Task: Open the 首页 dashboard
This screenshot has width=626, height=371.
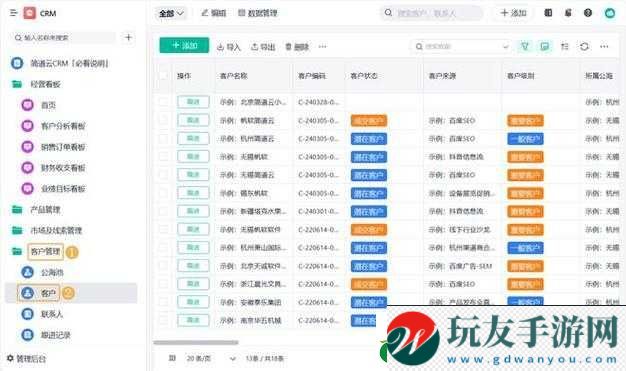Action: (x=48, y=105)
